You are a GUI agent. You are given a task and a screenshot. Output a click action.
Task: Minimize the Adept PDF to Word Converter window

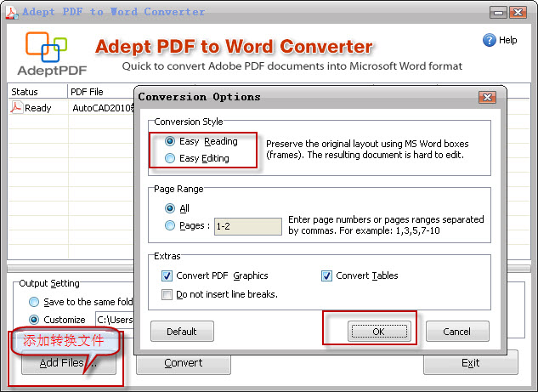pos(498,13)
